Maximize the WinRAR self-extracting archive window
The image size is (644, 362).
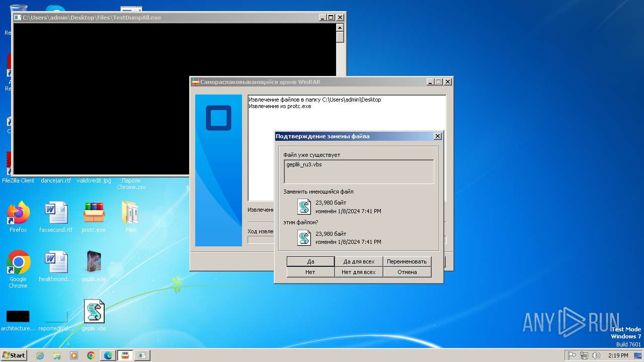(x=439, y=82)
